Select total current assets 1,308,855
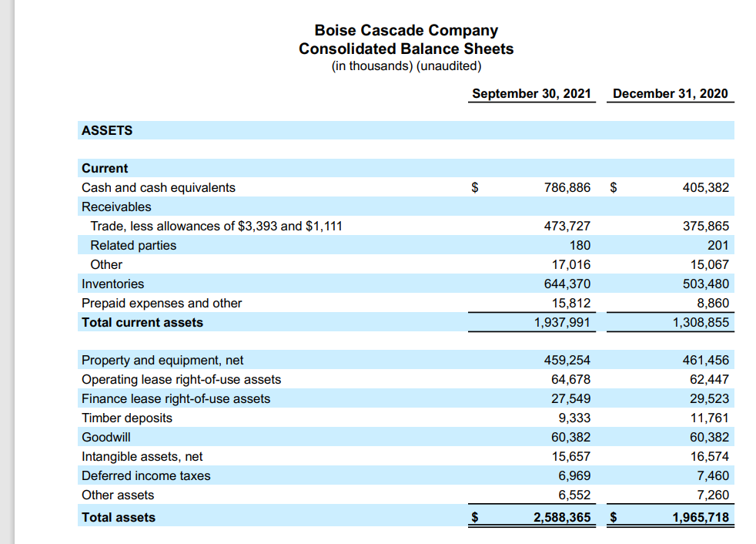The image size is (756, 544). 701,322
